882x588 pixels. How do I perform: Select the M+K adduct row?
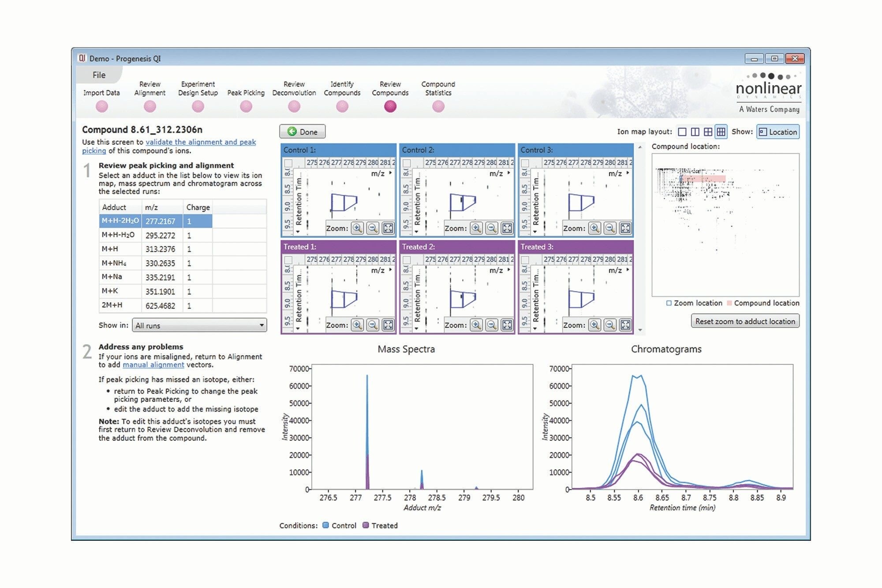tap(183, 291)
